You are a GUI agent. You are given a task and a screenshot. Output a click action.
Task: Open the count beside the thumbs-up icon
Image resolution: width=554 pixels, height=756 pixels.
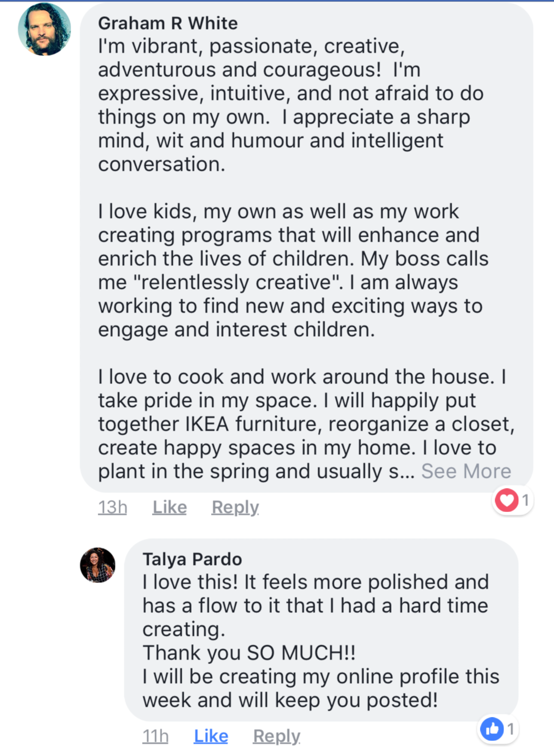tap(510, 729)
